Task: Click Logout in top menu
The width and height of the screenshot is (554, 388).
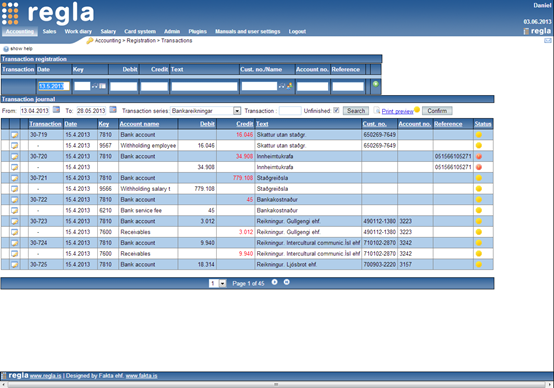Action: 297,31
